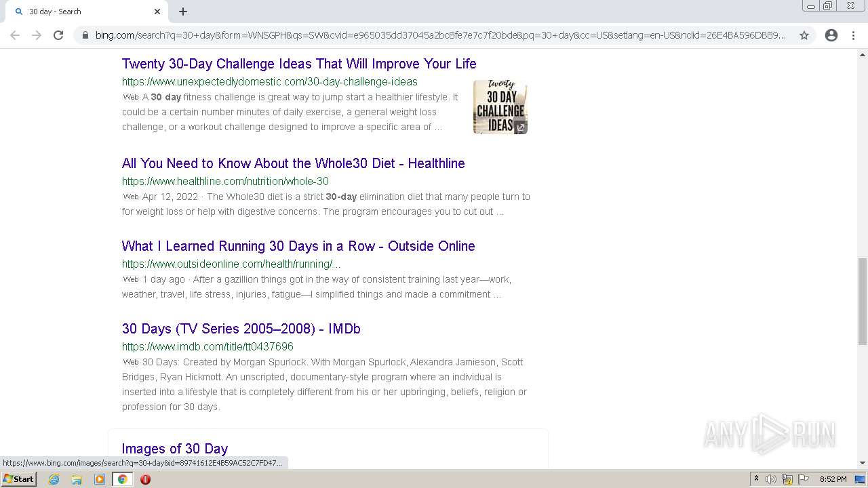Viewport: 868px width, 488px height.
Task: Click the scrollbar down arrow
Action: click(x=863, y=463)
